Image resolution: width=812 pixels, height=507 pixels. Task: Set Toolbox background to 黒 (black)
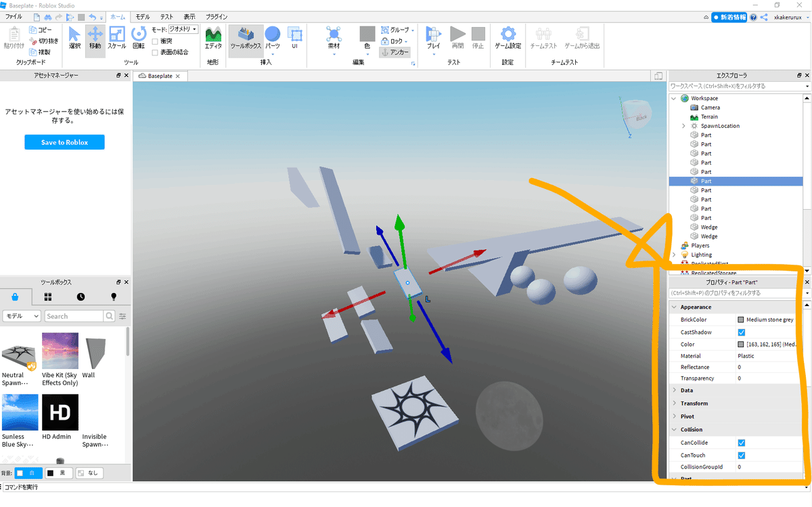pos(58,473)
